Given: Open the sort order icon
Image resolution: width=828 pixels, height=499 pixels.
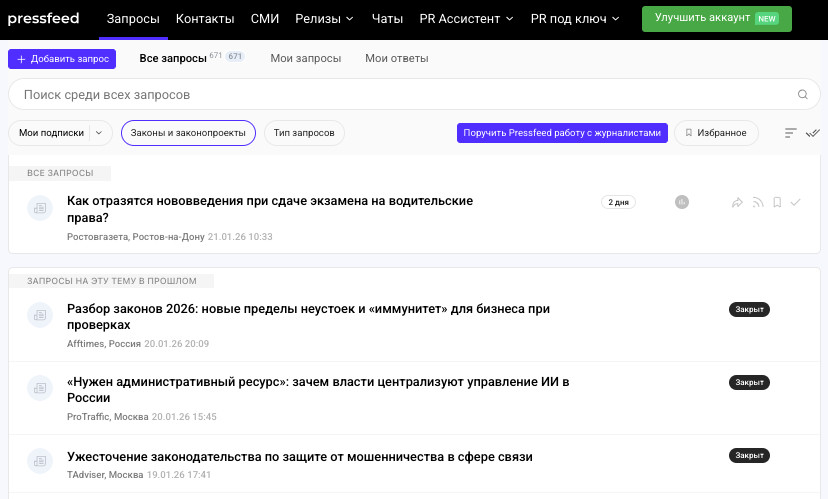Looking at the screenshot, I should [790, 133].
